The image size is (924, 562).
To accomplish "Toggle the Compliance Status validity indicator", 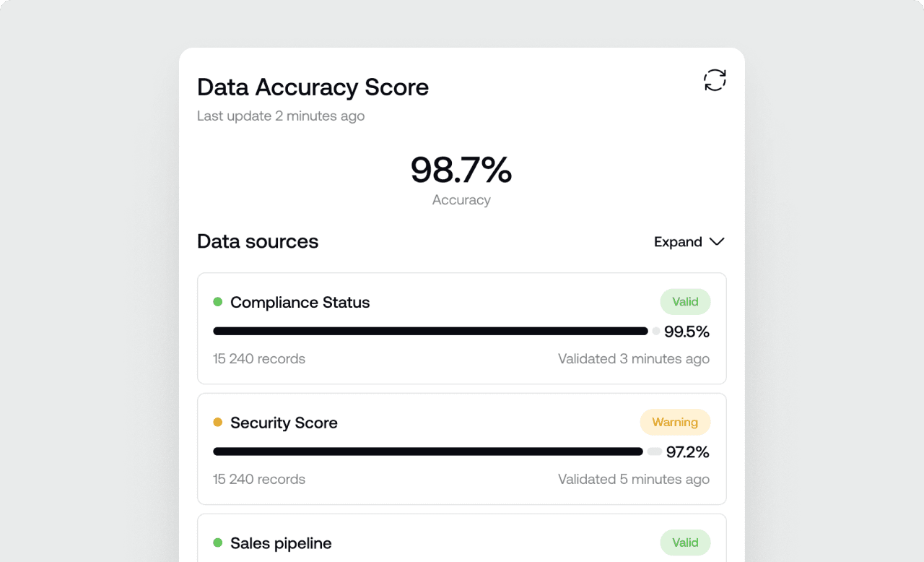I will 685,301.
